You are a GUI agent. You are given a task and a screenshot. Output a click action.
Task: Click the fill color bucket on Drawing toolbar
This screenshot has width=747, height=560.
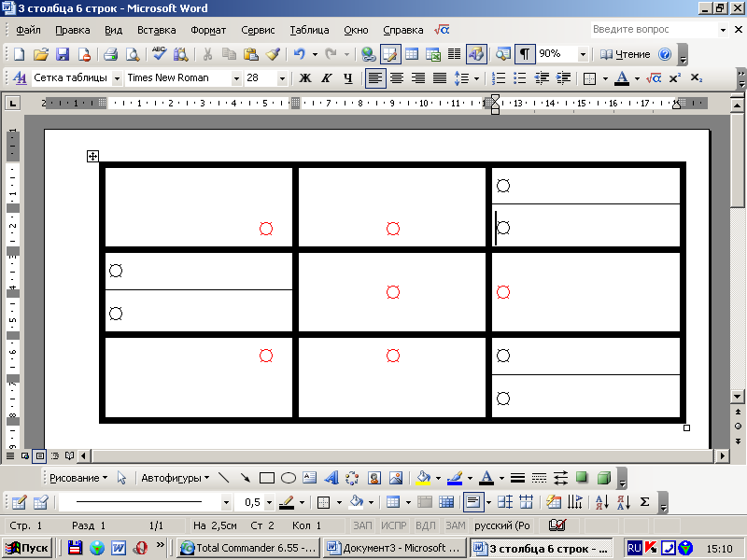pyautogui.click(x=423, y=478)
